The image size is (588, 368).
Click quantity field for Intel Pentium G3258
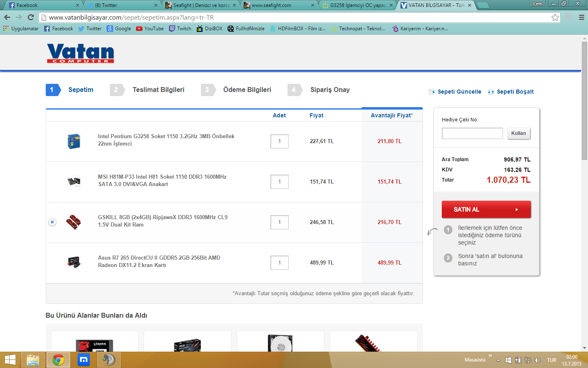pyautogui.click(x=279, y=141)
